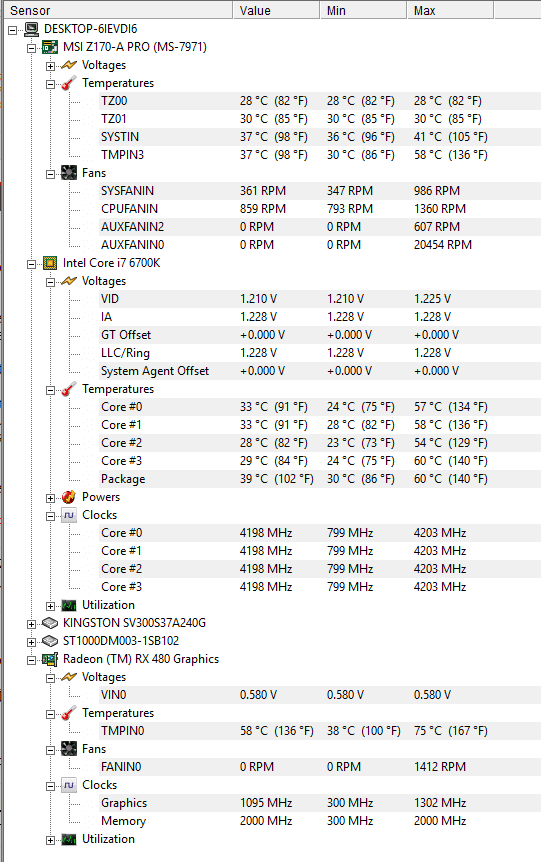
Task: Click the Radeon RX 480 graphics card icon
Action: [50, 659]
